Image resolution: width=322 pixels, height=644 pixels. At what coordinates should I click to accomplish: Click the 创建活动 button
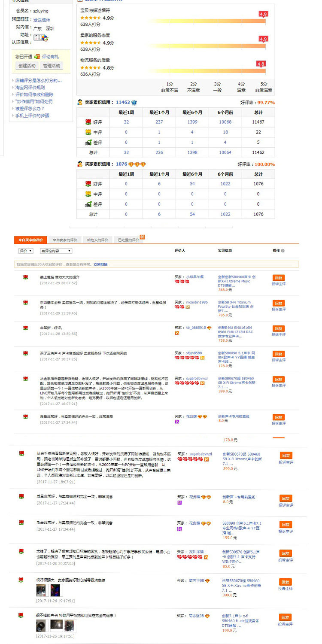pos(27,66)
